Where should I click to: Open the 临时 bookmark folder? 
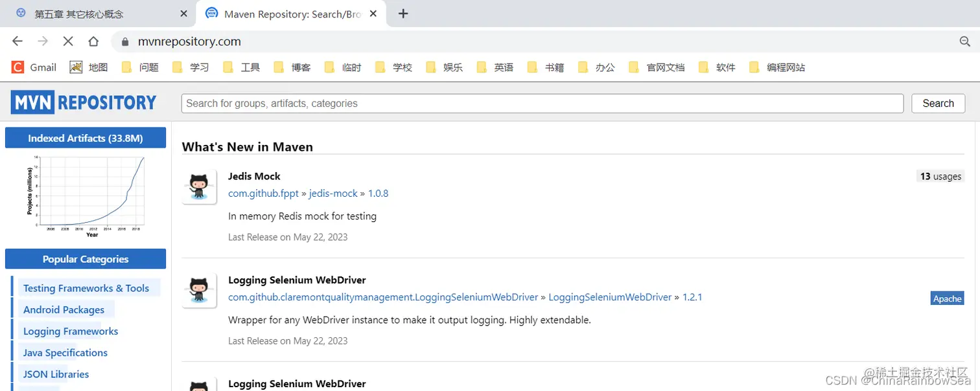point(342,67)
